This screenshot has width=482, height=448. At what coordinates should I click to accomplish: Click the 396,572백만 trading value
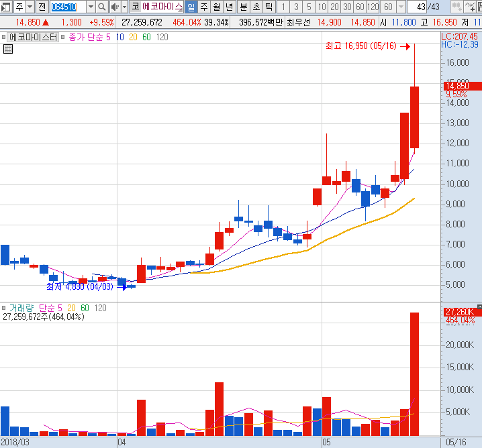click(x=261, y=22)
